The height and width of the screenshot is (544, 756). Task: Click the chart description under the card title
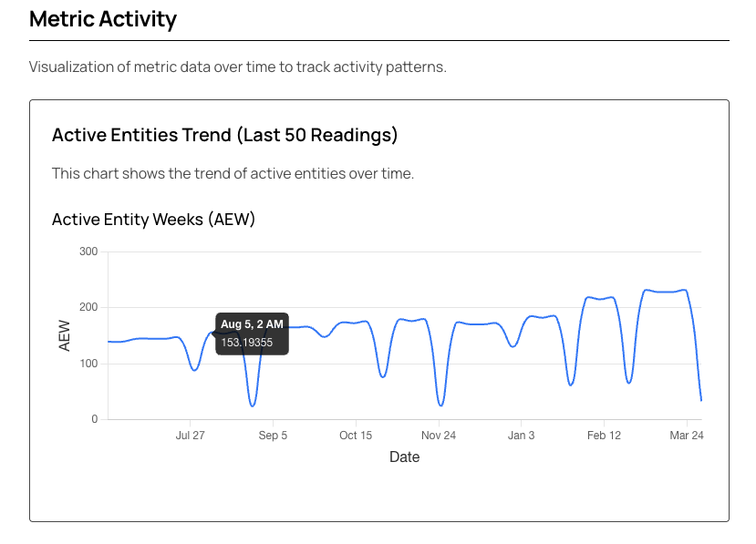(233, 173)
